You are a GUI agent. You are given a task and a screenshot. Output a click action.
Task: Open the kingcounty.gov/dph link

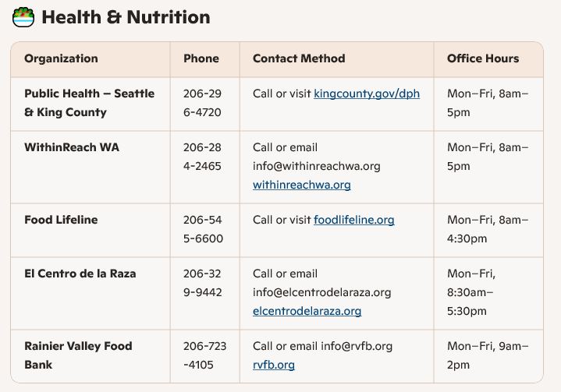[366, 94]
